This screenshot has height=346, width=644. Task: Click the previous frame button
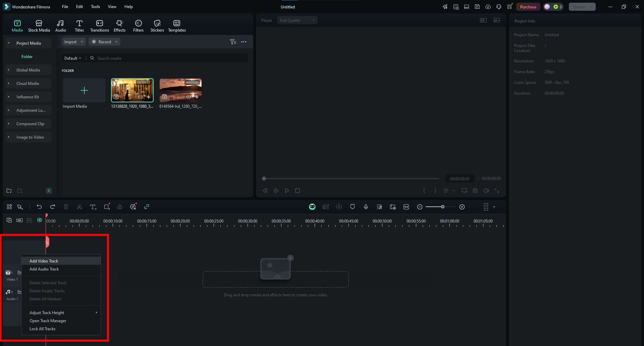pyautogui.click(x=265, y=191)
